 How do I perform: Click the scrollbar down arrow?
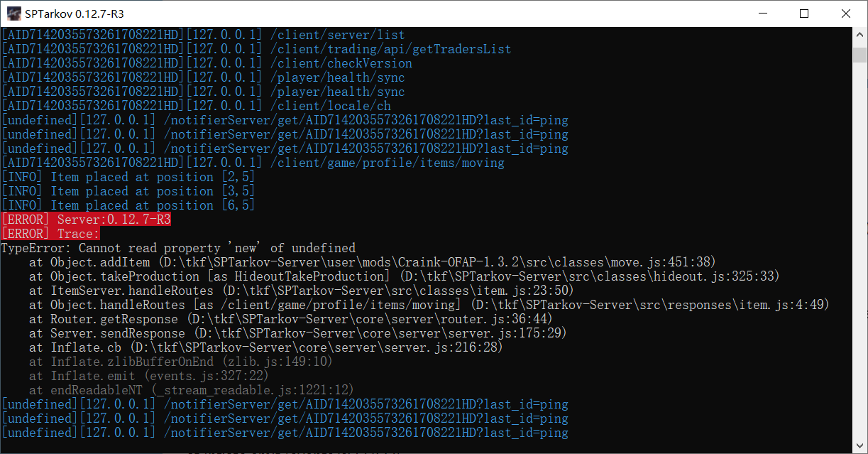[860, 446]
